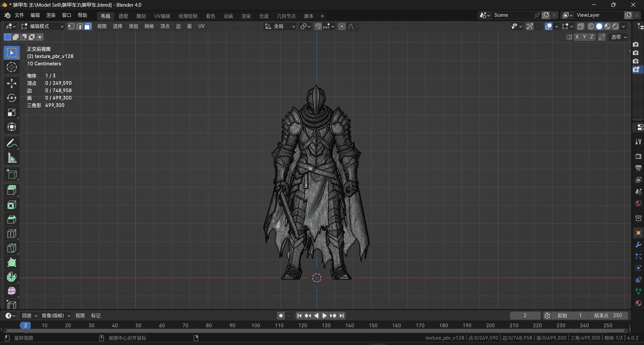Screen dimensions: 644x345
Task: Toggle Y axis mirror
Action: coord(584,37)
